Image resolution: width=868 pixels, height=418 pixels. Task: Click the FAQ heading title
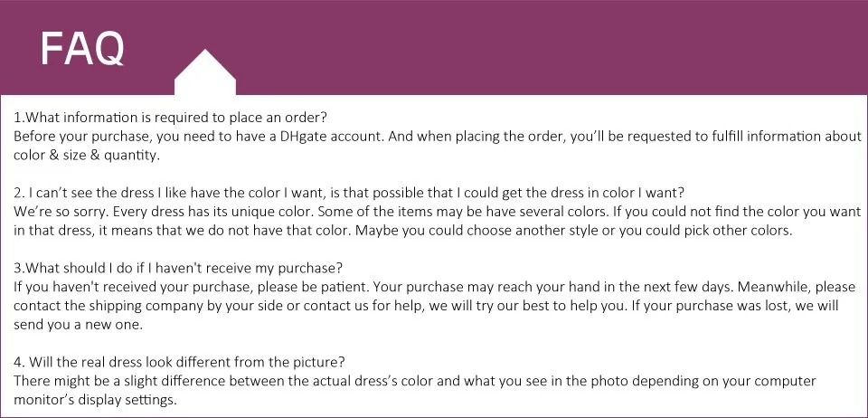82,49
